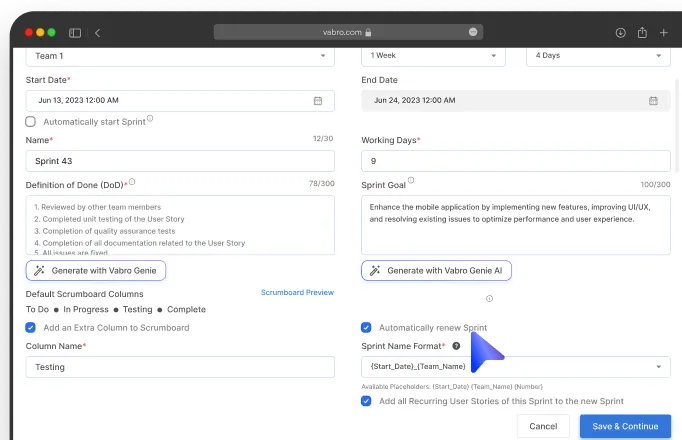682x440 pixels.
Task: Uncheck Add all Recurring User Stories option
Action: (x=366, y=401)
